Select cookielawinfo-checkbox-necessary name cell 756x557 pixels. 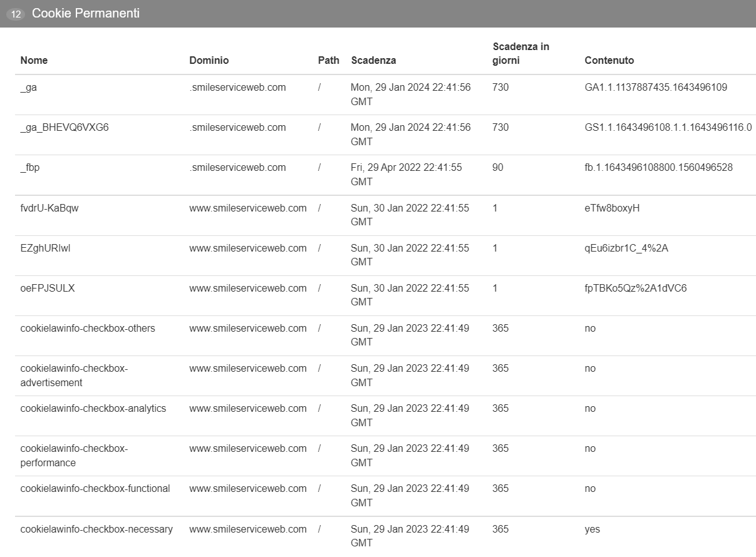pyautogui.click(x=96, y=529)
